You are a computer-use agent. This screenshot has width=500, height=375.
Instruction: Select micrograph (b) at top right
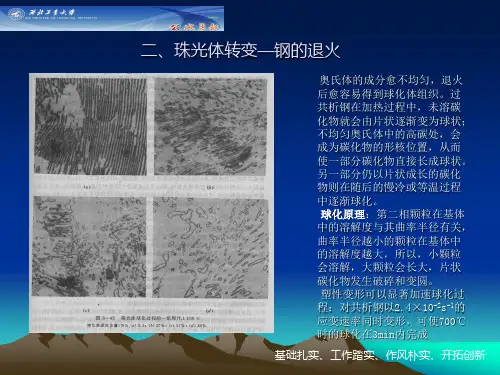point(210,126)
